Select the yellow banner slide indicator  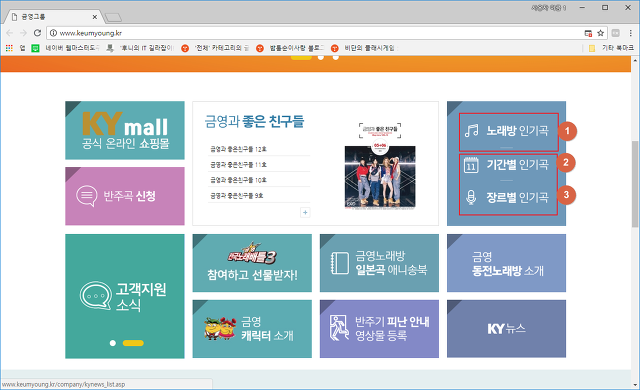point(301,58)
